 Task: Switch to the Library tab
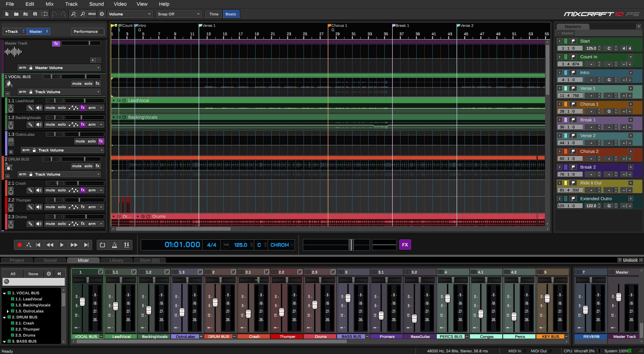pyautogui.click(x=116, y=260)
